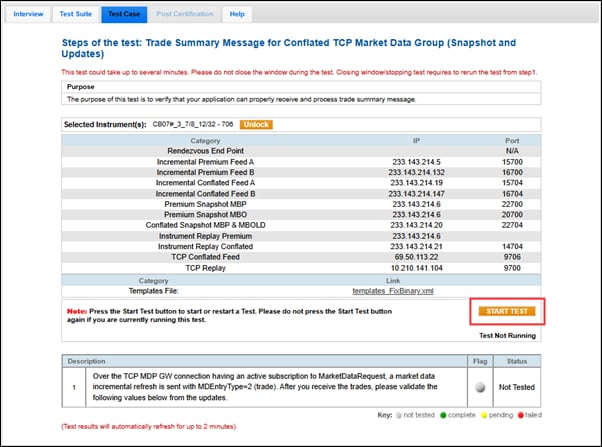Open the Post Certification tab

(x=184, y=14)
